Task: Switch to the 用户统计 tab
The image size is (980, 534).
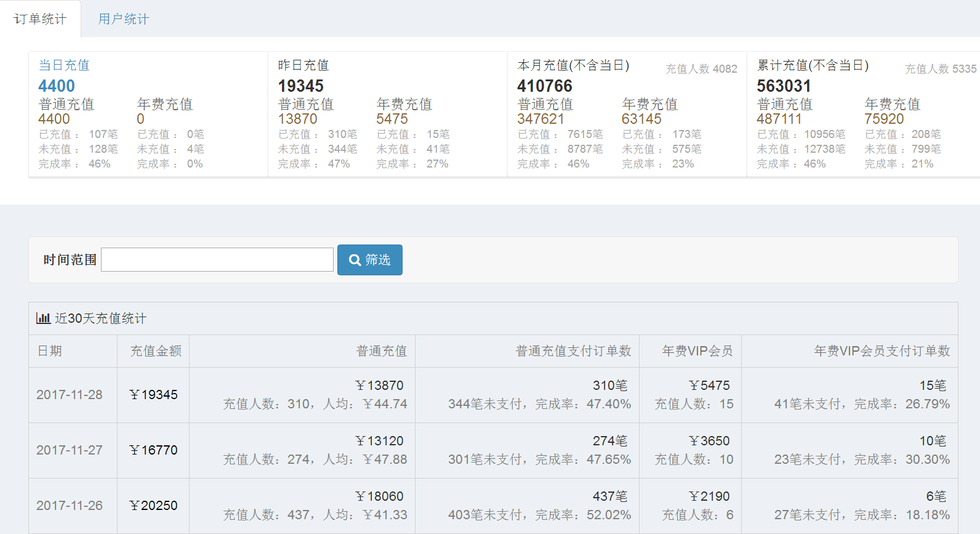Action: 123,19
